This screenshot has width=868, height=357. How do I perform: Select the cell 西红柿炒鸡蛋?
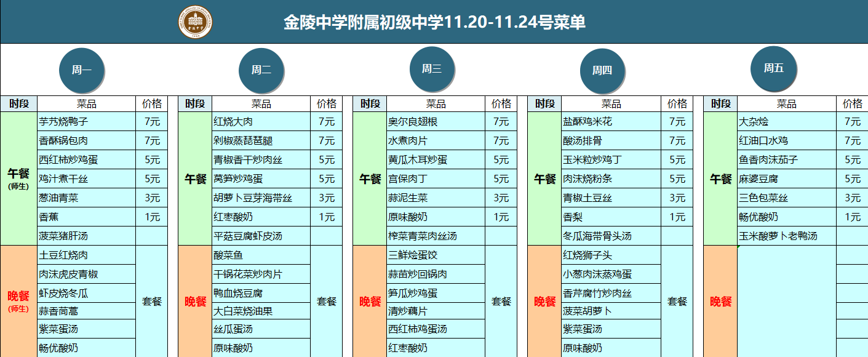pos(87,160)
